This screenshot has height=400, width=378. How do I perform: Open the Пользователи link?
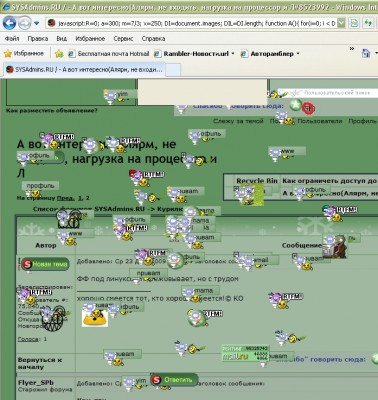point(320,121)
